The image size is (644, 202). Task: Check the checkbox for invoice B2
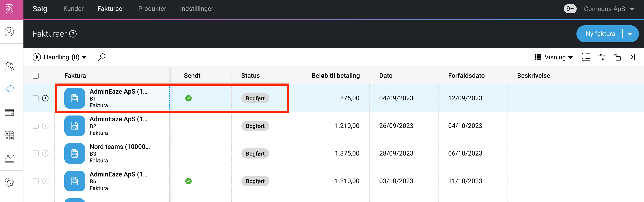pos(35,126)
